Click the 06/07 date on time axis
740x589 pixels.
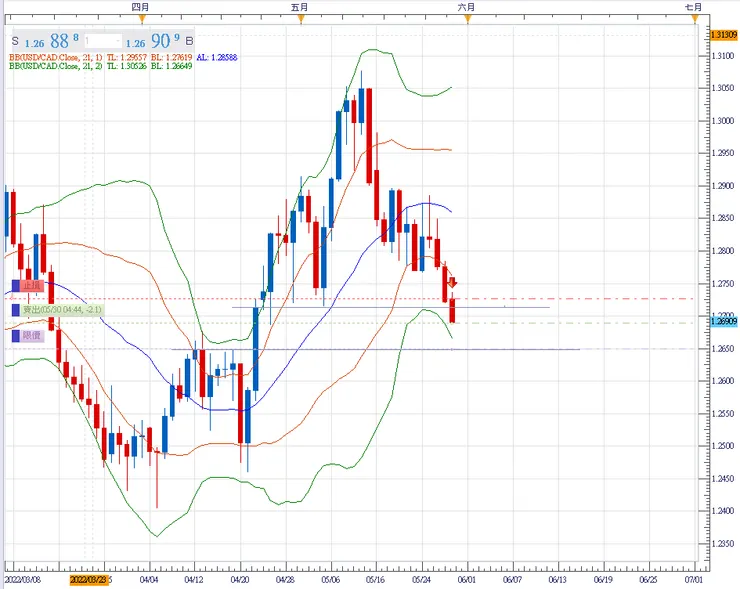click(512, 579)
